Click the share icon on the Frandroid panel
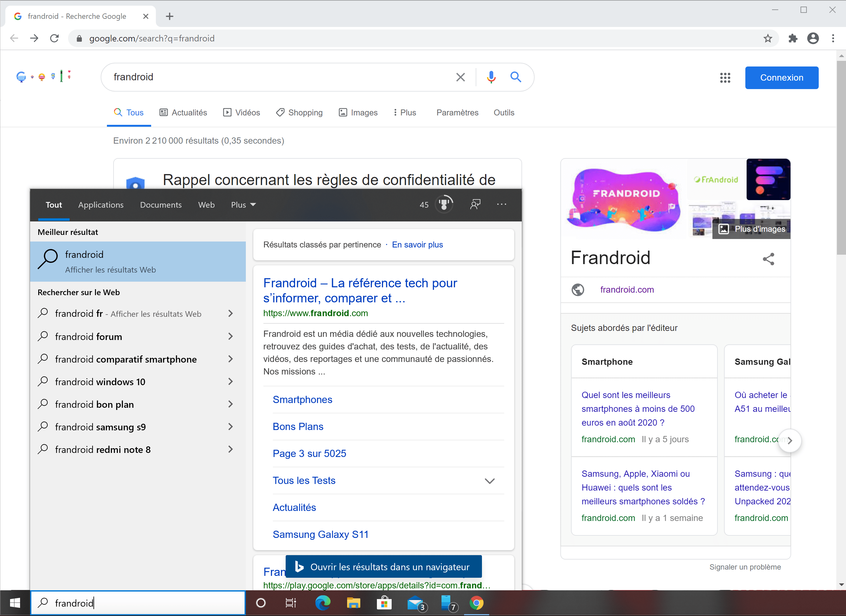 click(x=769, y=259)
